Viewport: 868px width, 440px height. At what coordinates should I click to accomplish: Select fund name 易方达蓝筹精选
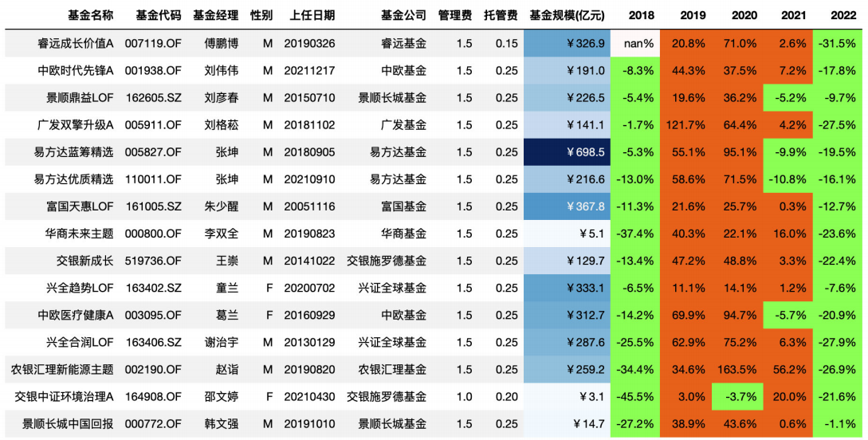pos(74,152)
